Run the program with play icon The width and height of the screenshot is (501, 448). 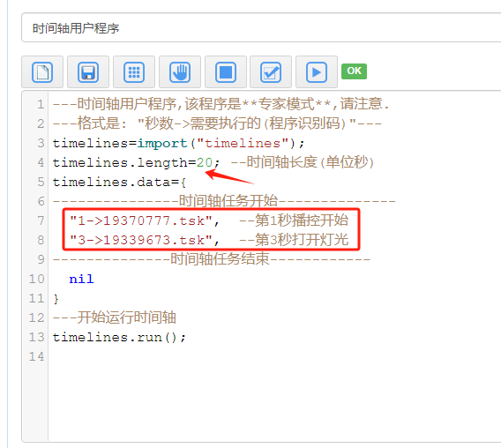[x=317, y=72]
